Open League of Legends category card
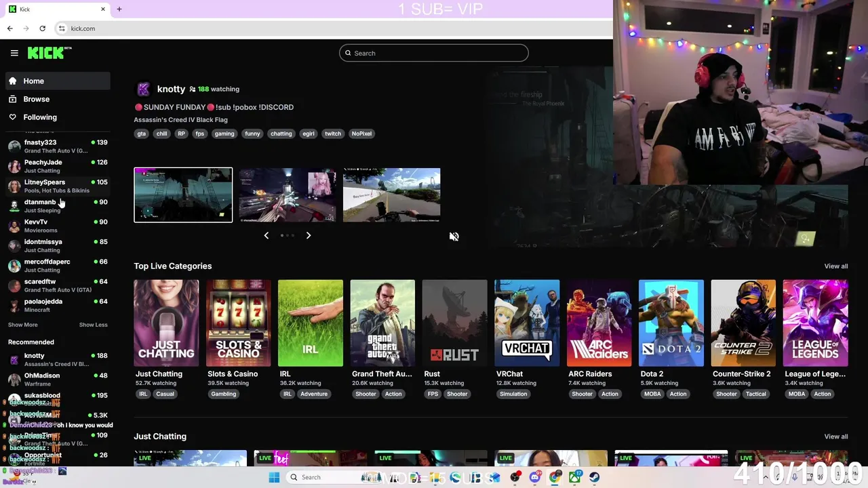 [815, 323]
